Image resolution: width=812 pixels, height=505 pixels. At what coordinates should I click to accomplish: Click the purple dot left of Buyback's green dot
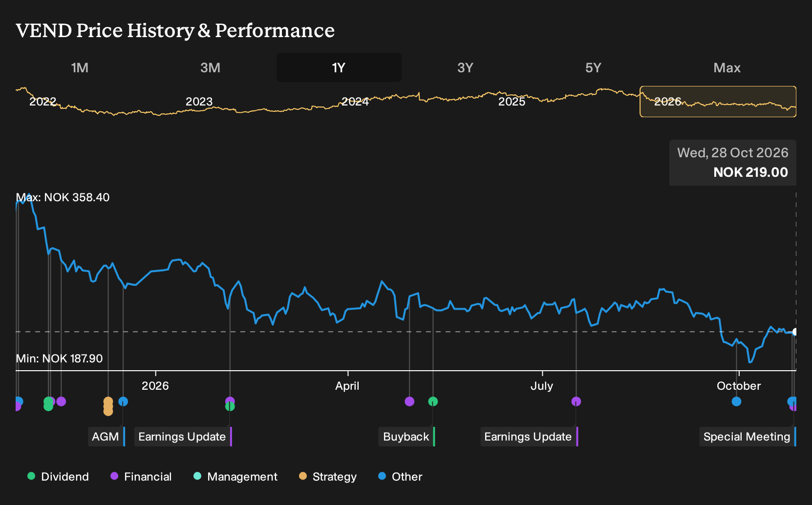[409, 401]
